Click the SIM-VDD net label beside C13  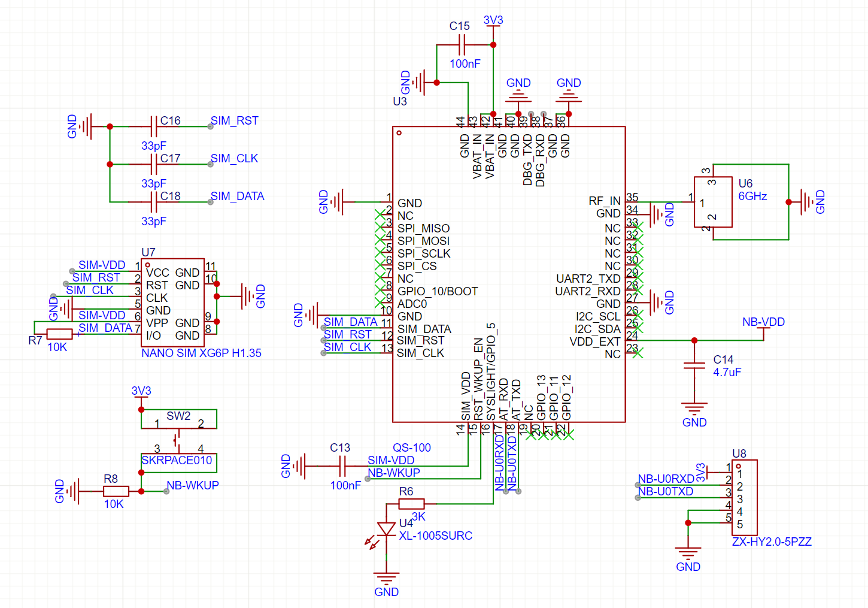[x=391, y=460]
